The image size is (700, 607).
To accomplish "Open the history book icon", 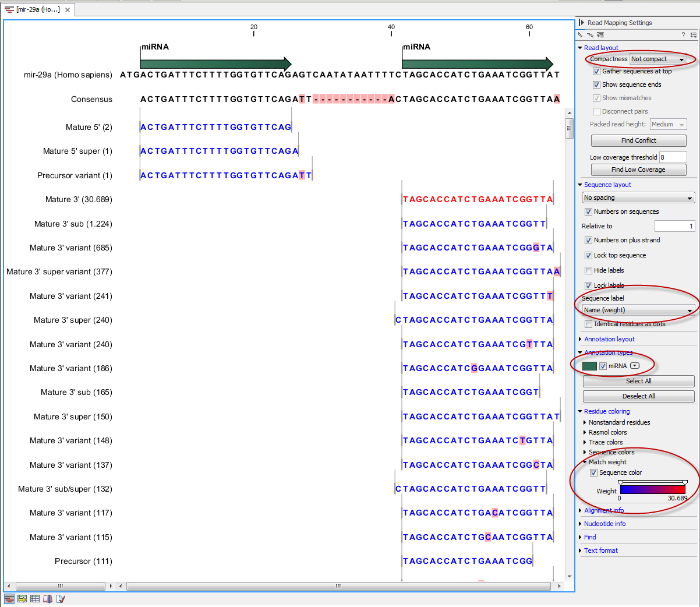I will click(48, 598).
